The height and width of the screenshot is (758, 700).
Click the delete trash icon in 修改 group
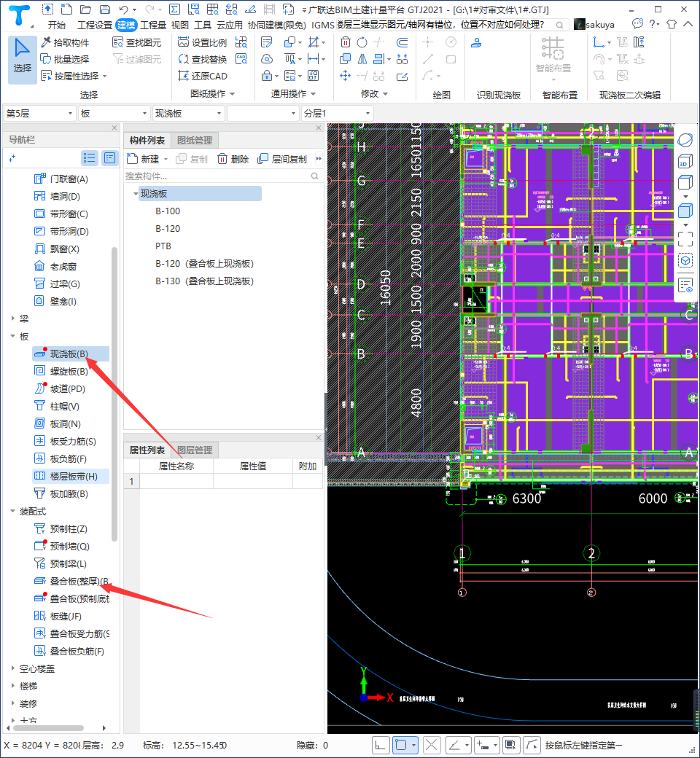(x=346, y=42)
